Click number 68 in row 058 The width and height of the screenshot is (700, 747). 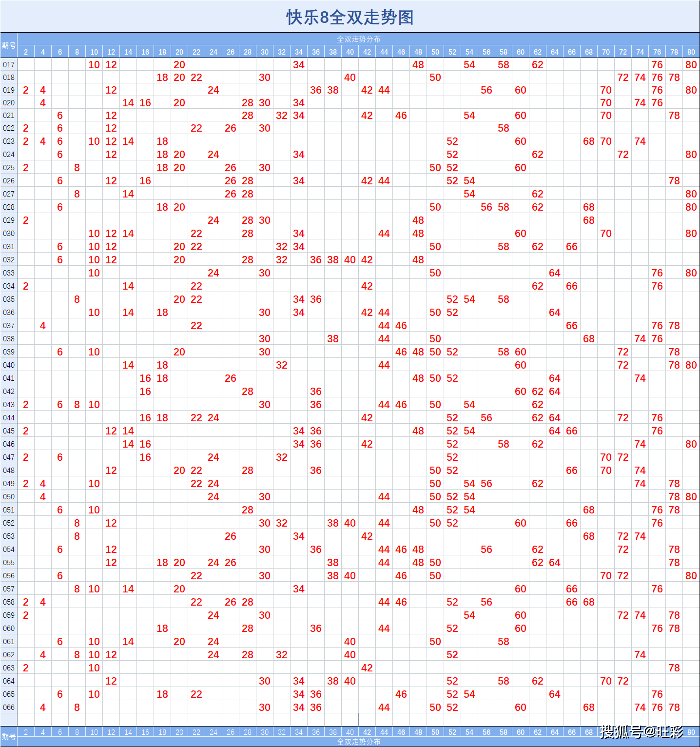[589, 602]
